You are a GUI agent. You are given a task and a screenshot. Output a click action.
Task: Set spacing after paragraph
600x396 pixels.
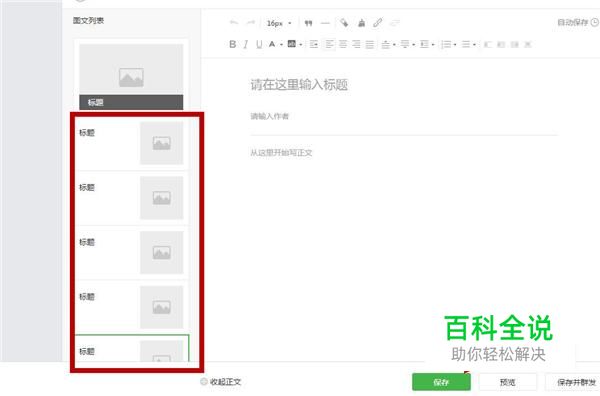coord(405,44)
